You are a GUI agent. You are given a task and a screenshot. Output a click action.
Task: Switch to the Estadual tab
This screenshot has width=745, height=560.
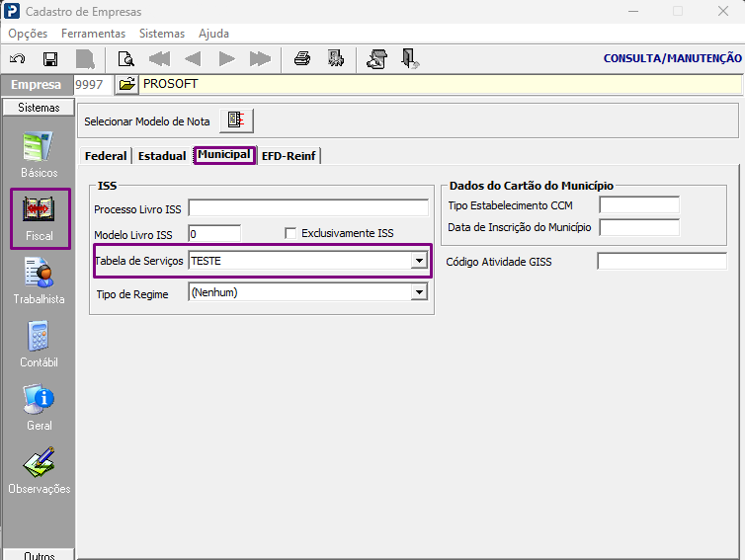(x=161, y=156)
